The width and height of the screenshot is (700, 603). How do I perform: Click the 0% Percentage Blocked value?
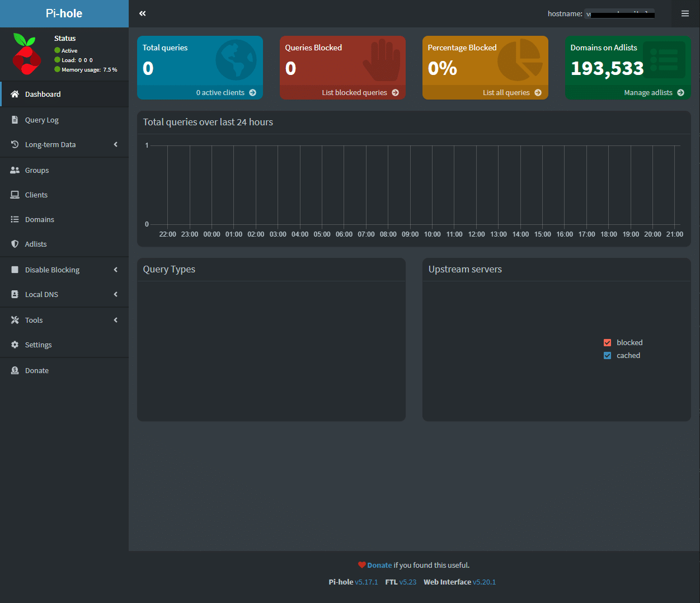pos(443,68)
